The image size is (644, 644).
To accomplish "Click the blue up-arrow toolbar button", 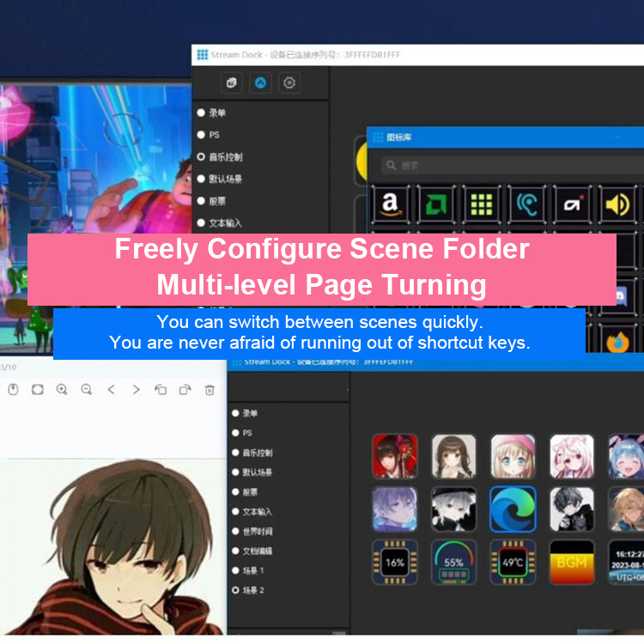I will pyautogui.click(x=260, y=82).
